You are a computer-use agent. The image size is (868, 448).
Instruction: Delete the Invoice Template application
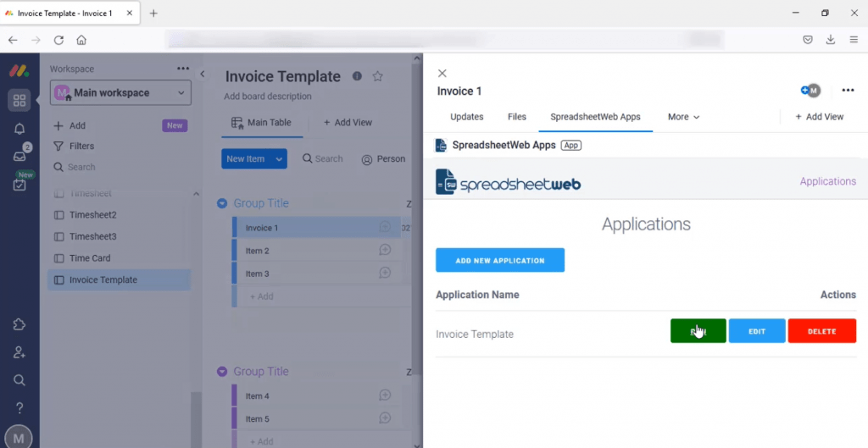click(822, 331)
